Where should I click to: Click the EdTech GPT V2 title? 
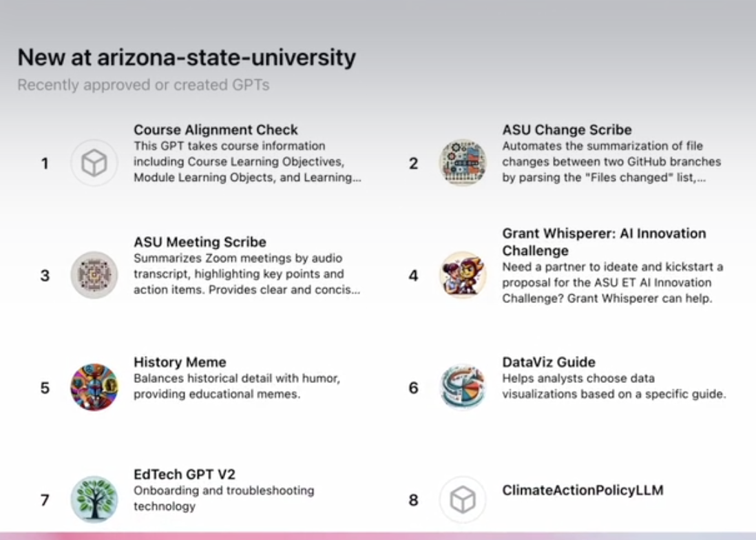tap(185, 475)
